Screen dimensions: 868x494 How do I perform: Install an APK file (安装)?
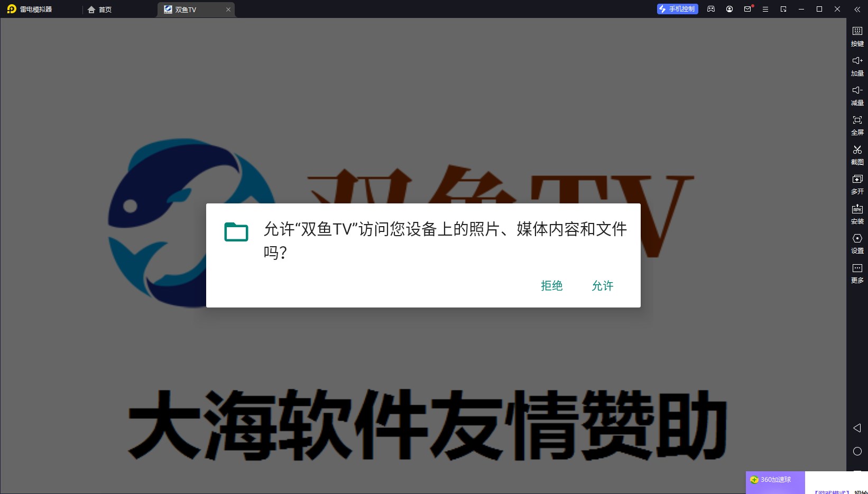(857, 214)
